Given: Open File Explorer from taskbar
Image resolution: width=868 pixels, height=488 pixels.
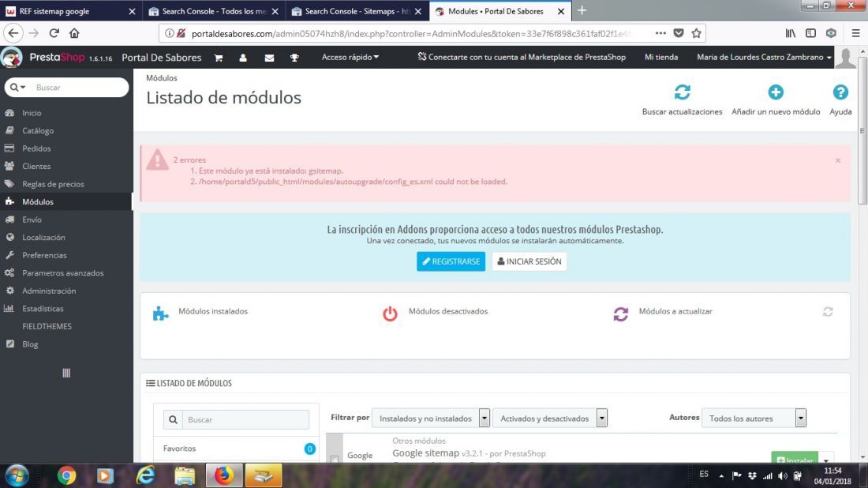Looking at the screenshot, I should coord(185,476).
